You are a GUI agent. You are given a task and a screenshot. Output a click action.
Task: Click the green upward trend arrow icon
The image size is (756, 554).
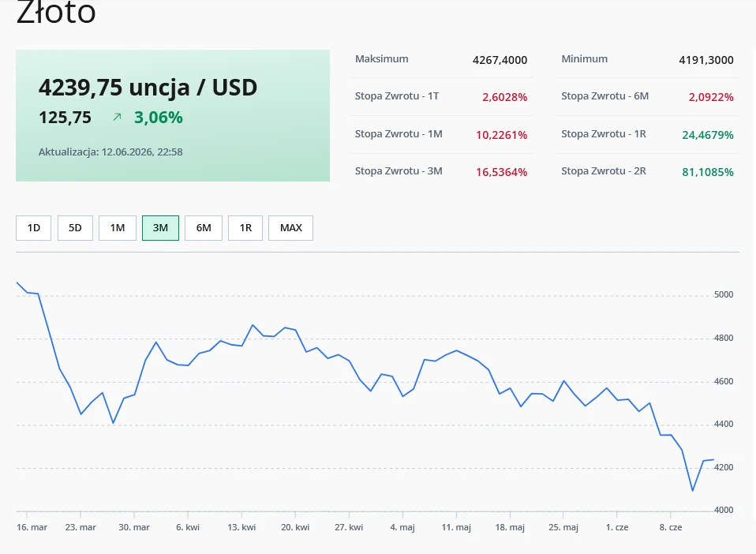117,117
